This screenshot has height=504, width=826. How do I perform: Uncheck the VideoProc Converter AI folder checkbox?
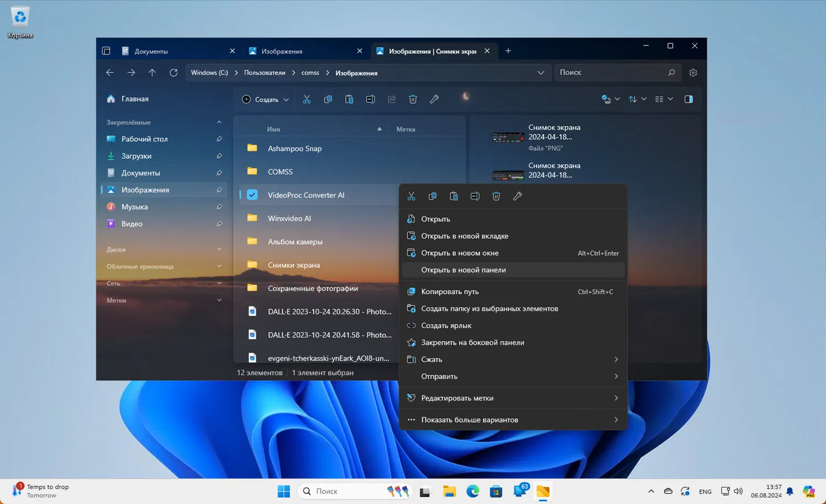tap(252, 195)
